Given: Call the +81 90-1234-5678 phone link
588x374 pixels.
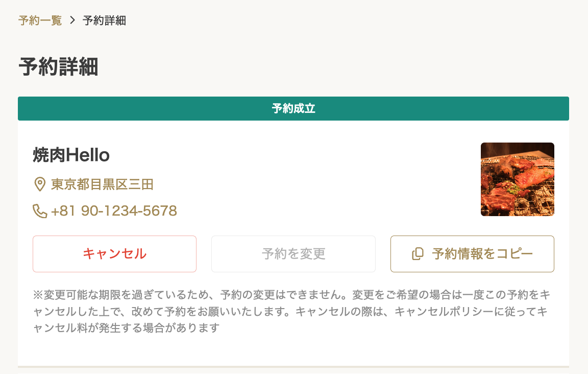Looking at the screenshot, I should [x=114, y=211].
